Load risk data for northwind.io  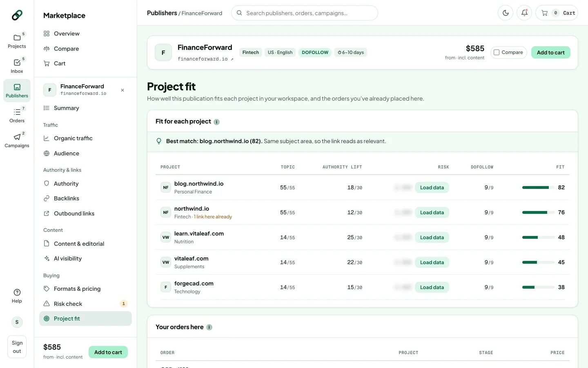(432, 213)
